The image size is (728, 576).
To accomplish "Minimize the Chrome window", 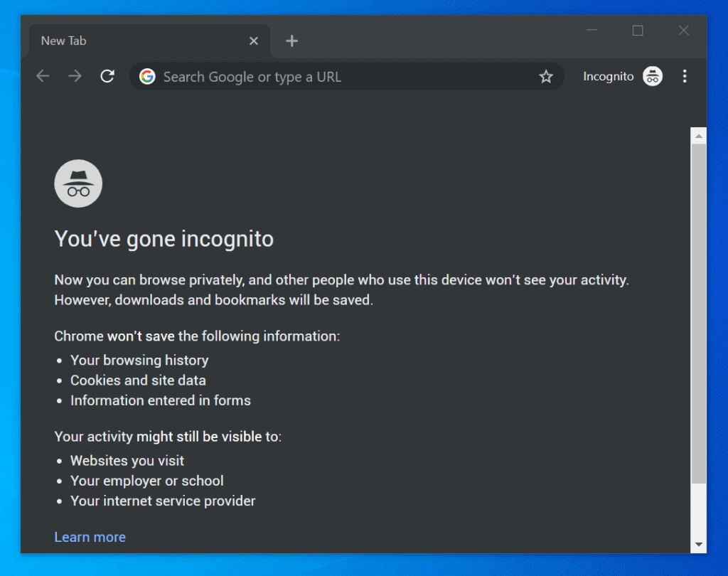I will [x=591, y=30].
